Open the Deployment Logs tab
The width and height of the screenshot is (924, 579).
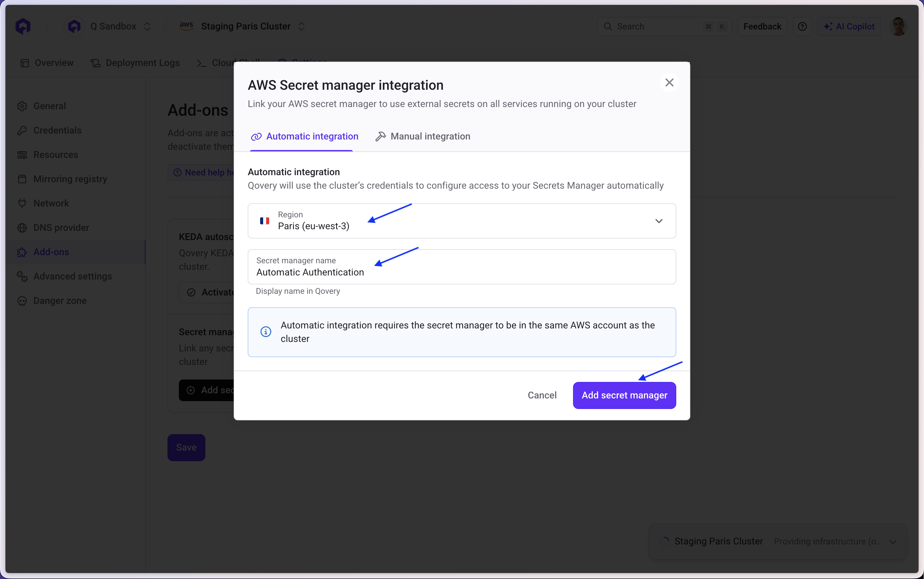coord(135,63)
